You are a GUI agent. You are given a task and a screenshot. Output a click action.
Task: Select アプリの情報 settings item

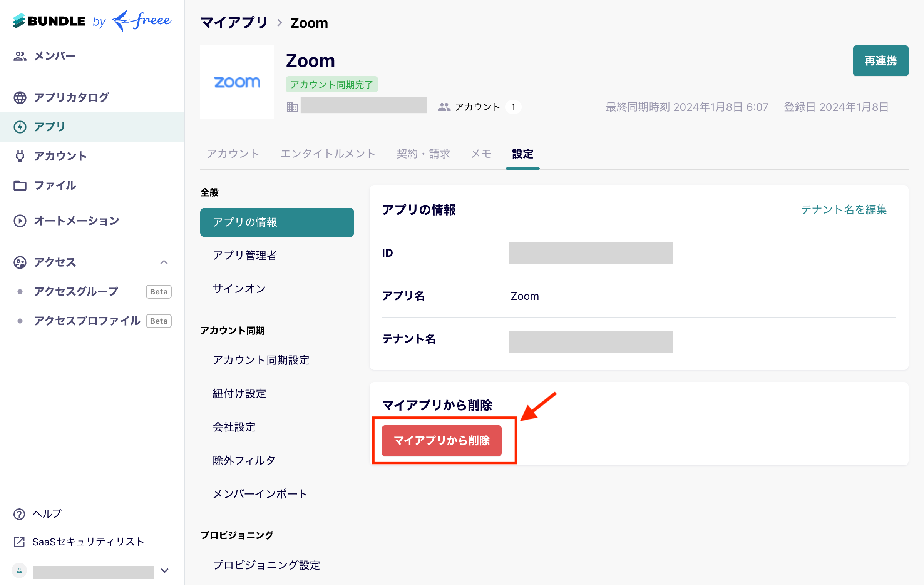click(x=277, y=222)
